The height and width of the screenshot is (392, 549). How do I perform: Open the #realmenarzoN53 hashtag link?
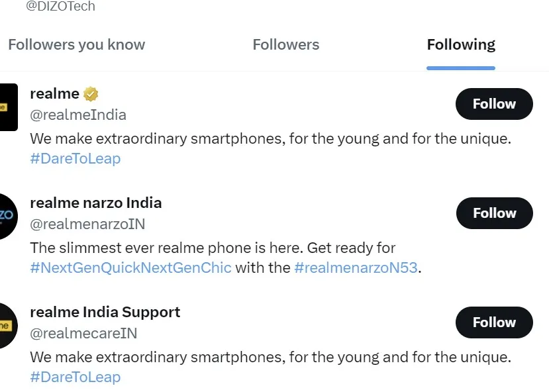357,268
